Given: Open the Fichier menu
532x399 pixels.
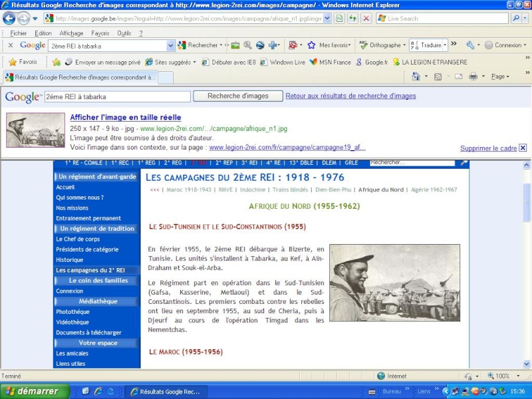Looking at the screenshot, I should point(19,33).
